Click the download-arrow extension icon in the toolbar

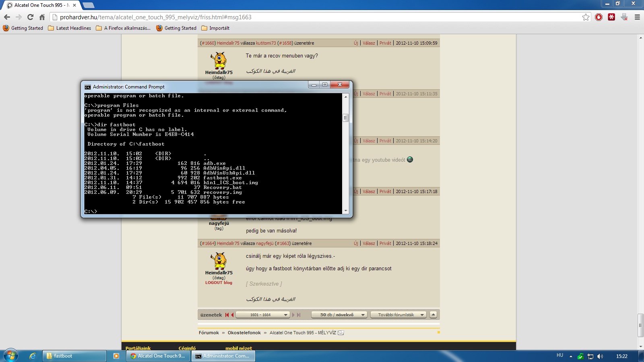point(624,17)
